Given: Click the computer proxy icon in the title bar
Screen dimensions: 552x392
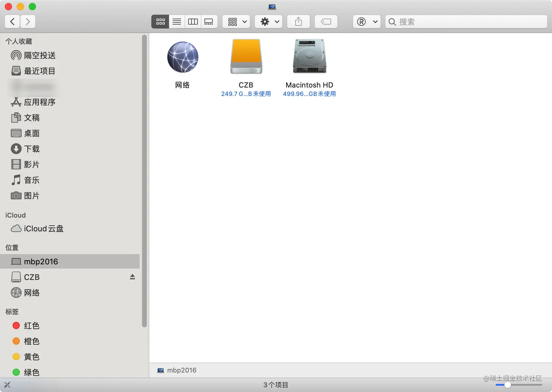Looking at the screenshot, I should [272, 7].
